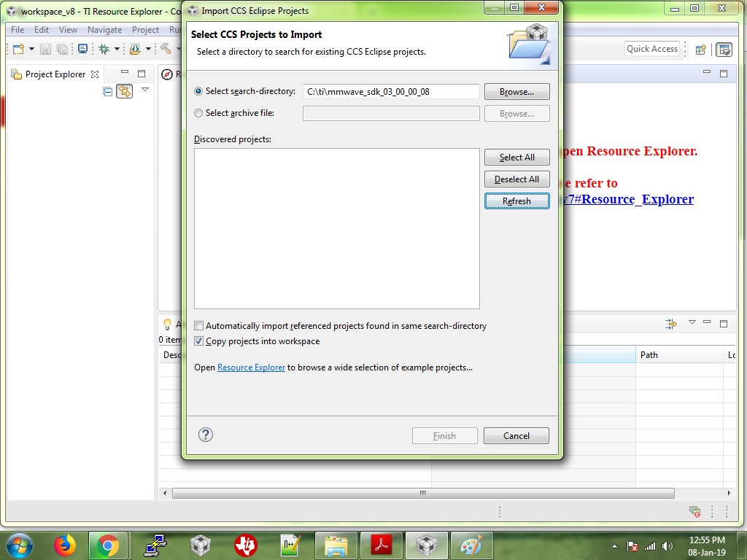Screen dimensions: 747x560
Task: Open the Resource Explorer link in dialog
Action: pyautogui.click(x=251, y=367)
